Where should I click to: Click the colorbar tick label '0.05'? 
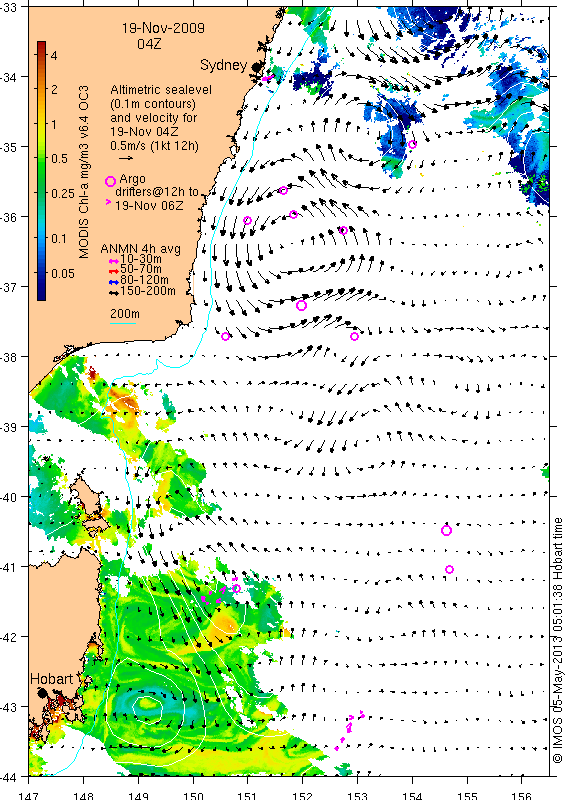click(x=63, y=273)
